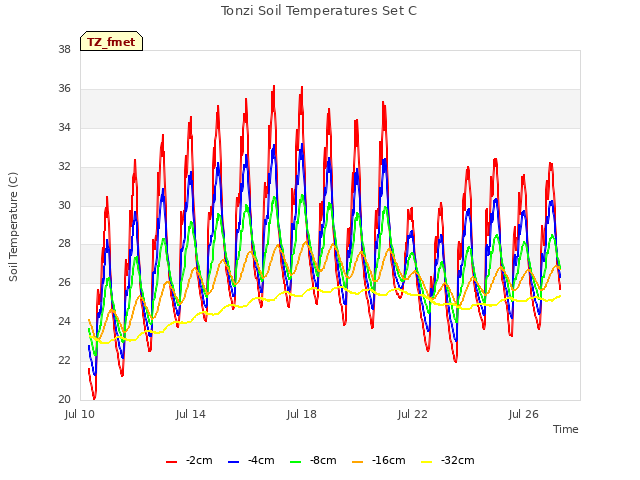Viewport: 640px width, 480px height.
Task: Click the Jul 18 x-axis tick label
Action: point(302,414)
